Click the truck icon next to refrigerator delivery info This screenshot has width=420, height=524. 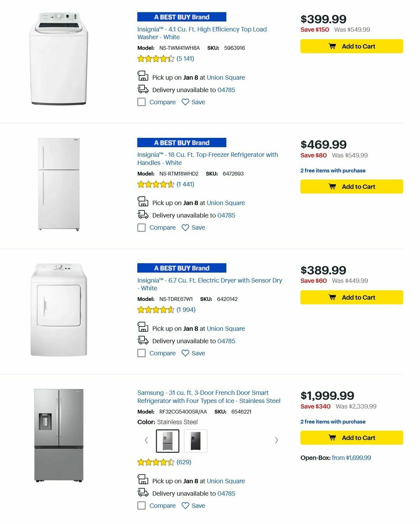click(142, 215)
